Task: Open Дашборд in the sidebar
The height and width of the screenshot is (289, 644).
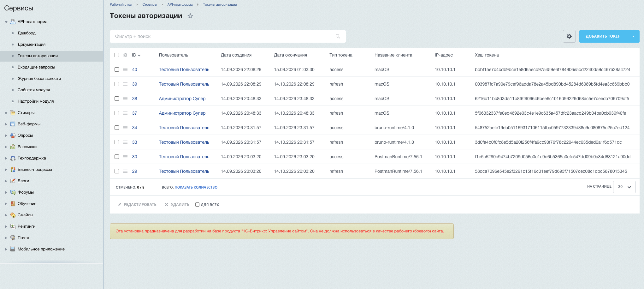Action: pyautogui.click(x=27, y=33)
